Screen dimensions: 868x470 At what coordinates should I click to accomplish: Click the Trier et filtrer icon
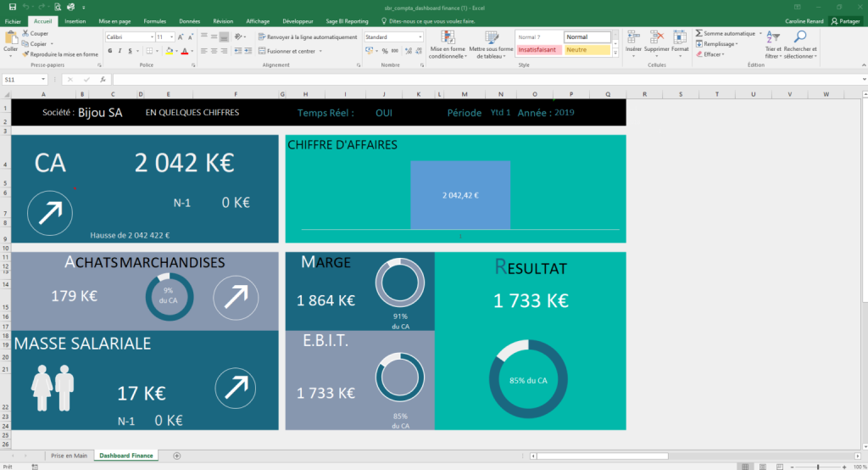coord(773,37)
